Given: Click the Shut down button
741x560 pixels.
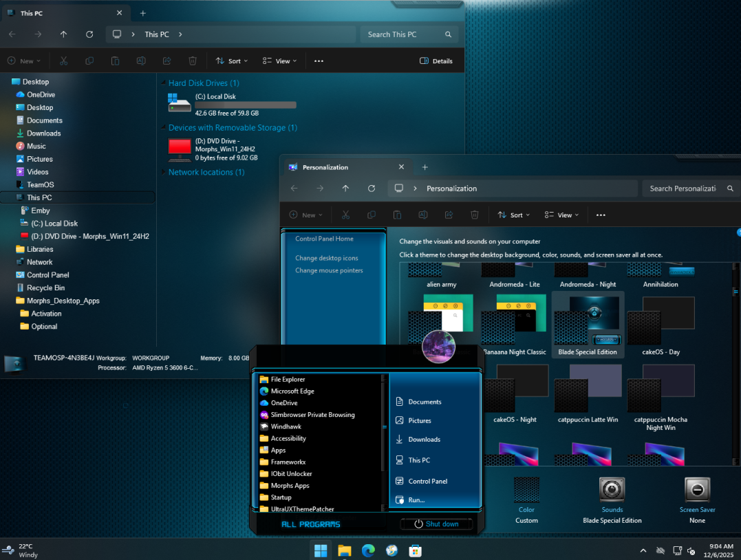Looking at the screenshot, I should (x=436, y=524).
